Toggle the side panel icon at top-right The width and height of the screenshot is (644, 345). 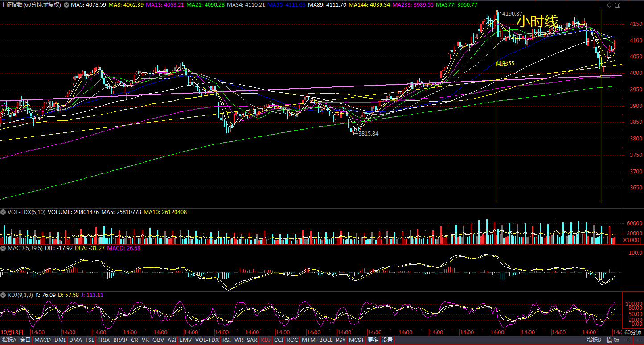point(617,5)
